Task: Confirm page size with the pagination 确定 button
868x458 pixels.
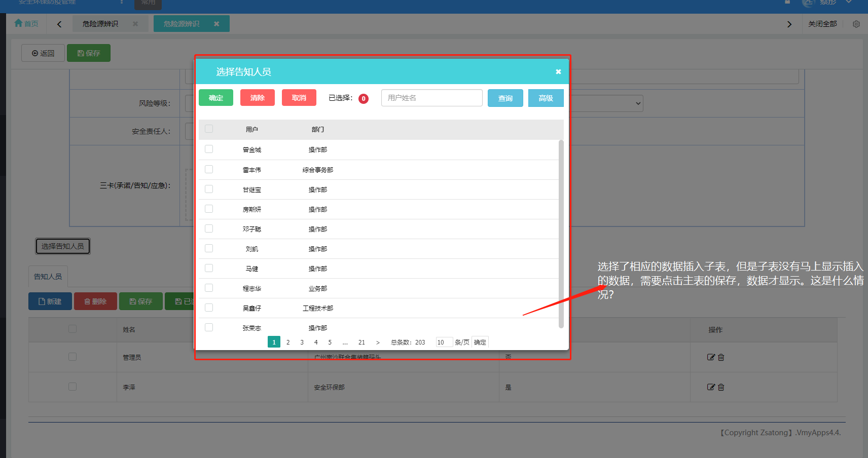Action: tap(480, 342)
